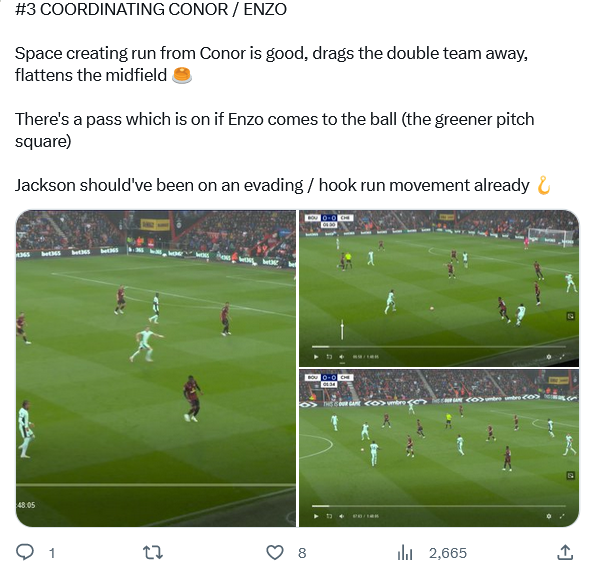Click the pop-out icon on bottom-right image

pyautogui.click(x=570, y=476)
